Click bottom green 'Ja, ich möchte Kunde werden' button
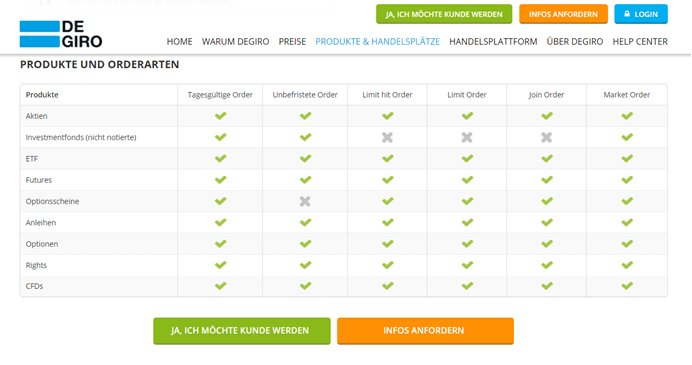 point(242,331)
